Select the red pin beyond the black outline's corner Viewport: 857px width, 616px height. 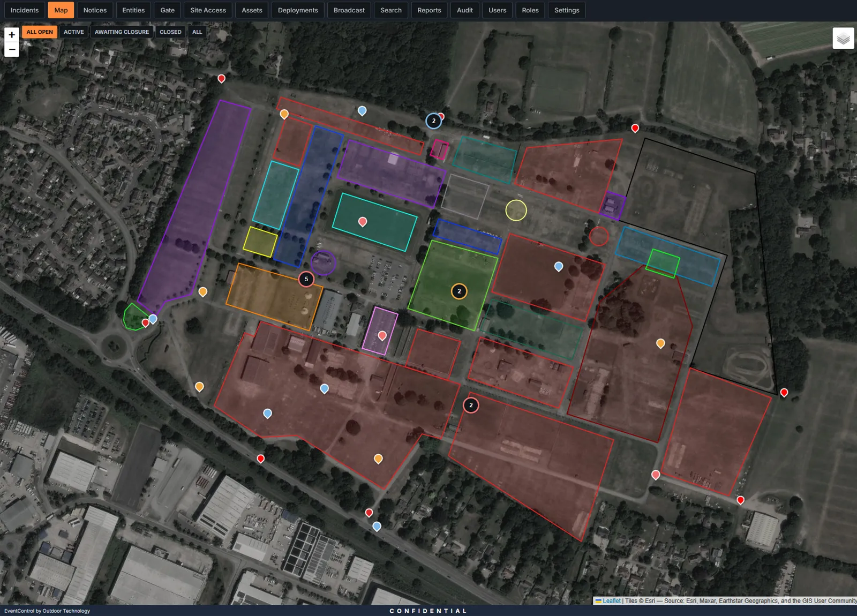[784, 393]
